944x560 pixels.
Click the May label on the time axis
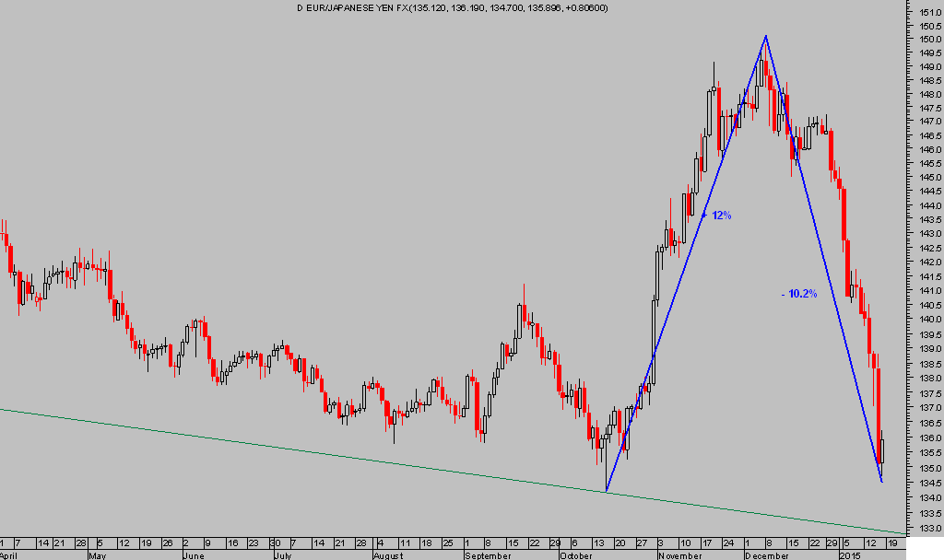(96, 555)
